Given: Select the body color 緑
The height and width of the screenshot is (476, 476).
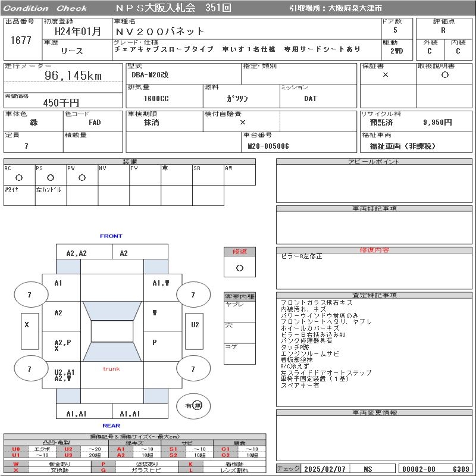Looking at the screenshot, I should click(34, 123).
